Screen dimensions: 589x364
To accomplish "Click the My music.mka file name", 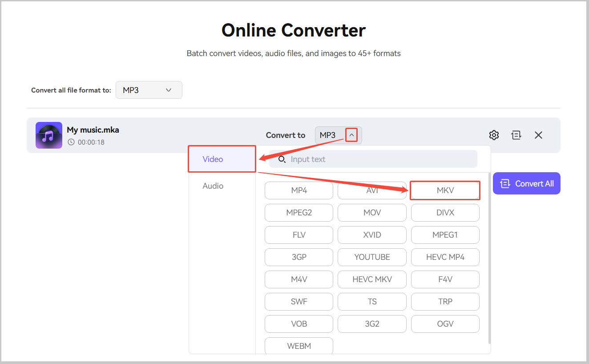I will pos(93,130).
